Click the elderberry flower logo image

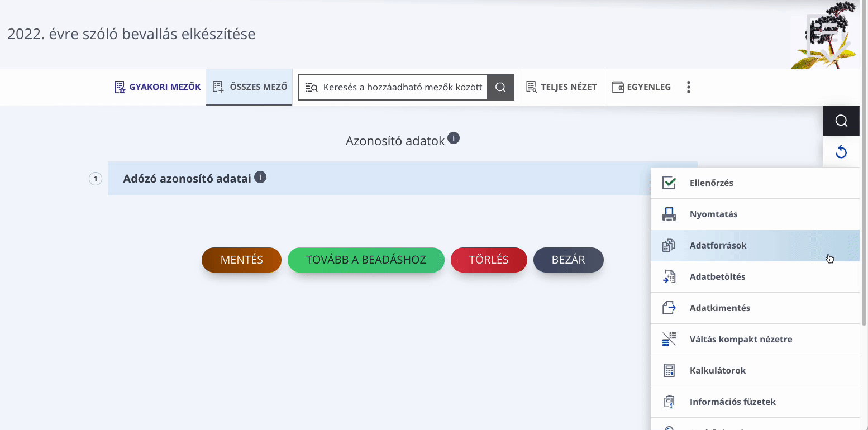[x=825, y=35]
